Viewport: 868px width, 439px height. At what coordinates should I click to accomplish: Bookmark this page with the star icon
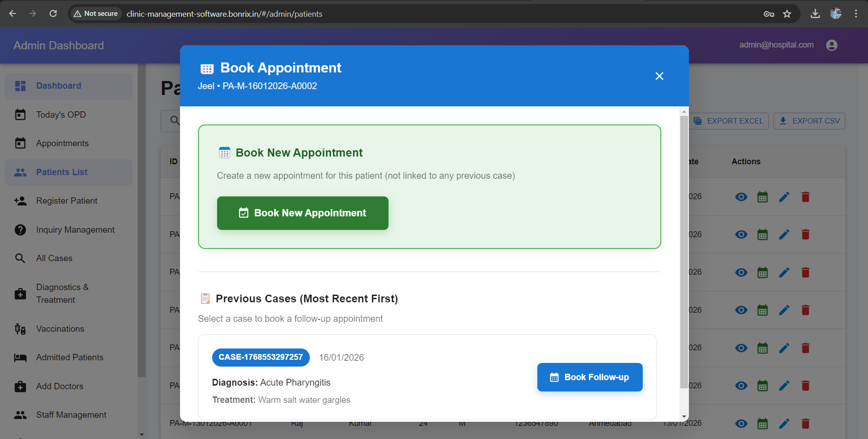[x=787, y=14]
